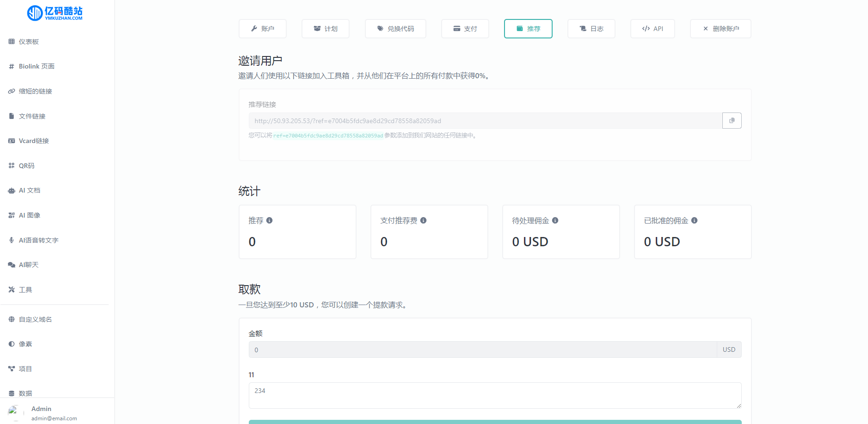Click the referral link URL field
The height and width of the screenshot is (424, 868).
tap(485, 121)
